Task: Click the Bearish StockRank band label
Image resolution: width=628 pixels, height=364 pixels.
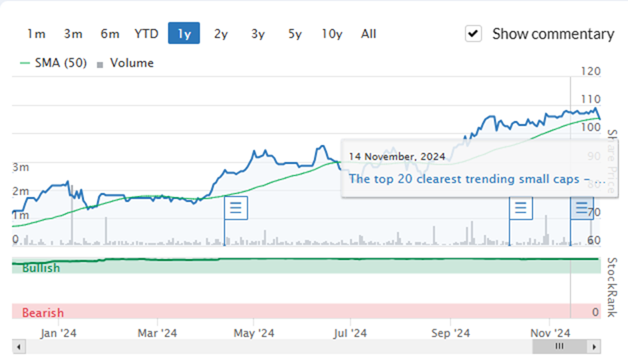Action: point(43,313)
